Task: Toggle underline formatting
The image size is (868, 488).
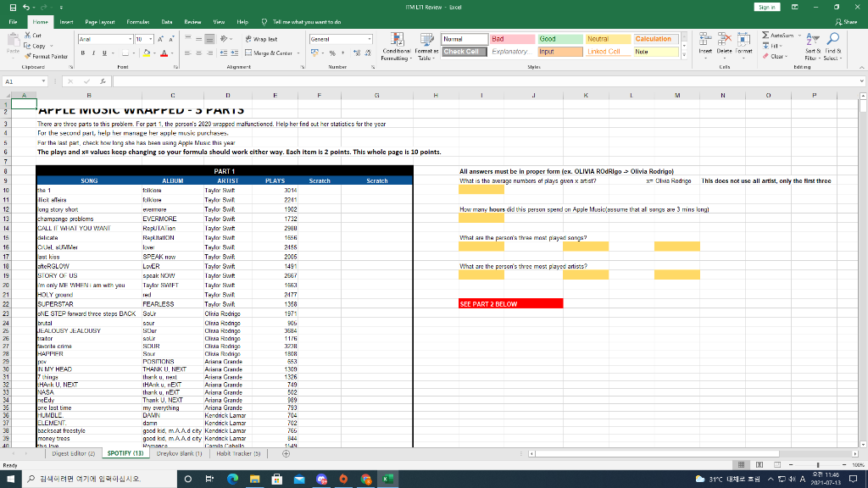Action: tap(104, 53)
